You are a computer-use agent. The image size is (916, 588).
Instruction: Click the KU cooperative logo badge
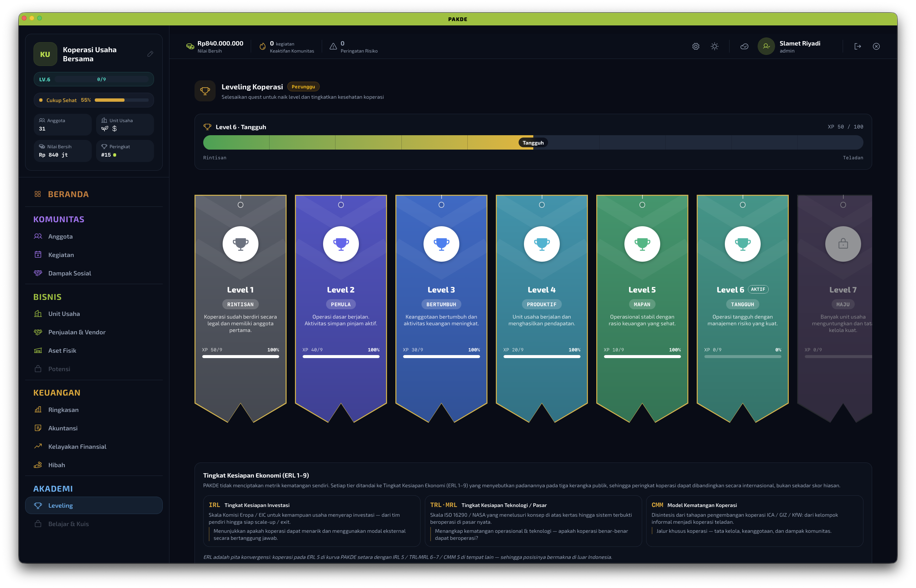tap(45, 54)
